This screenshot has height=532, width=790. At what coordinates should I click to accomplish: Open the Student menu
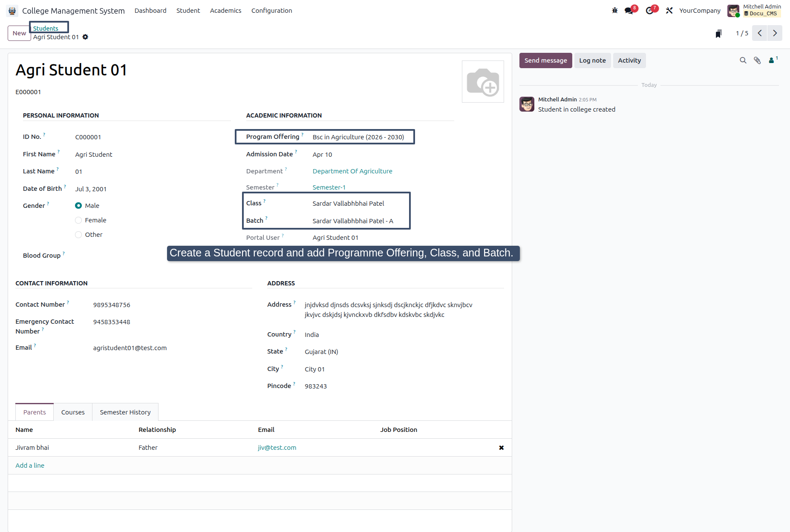pos(188,11)
